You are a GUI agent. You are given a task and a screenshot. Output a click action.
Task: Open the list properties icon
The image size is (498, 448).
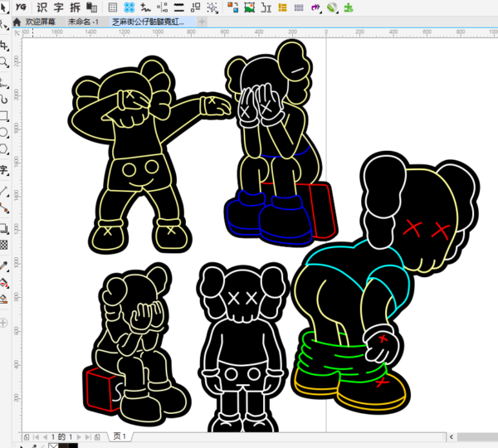pos(113,7)
